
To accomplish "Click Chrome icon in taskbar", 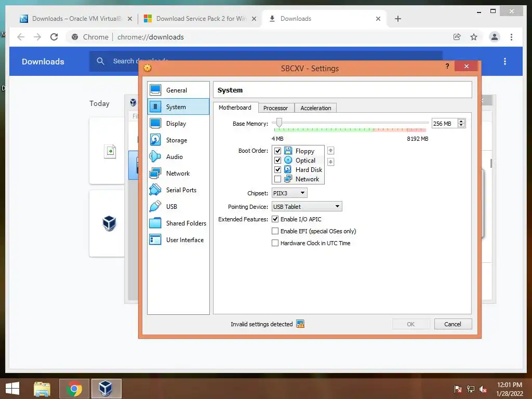I will pos(74,389).
